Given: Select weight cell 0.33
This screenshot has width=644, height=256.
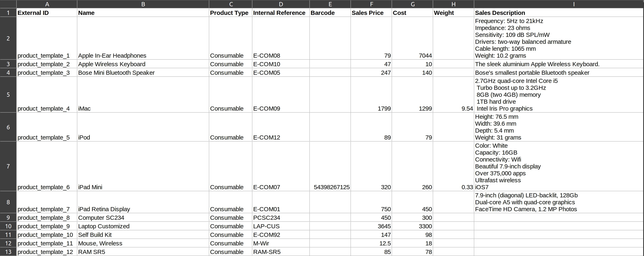Looking at the screenshot, I should pyautogui.click(x=453, y=166).
